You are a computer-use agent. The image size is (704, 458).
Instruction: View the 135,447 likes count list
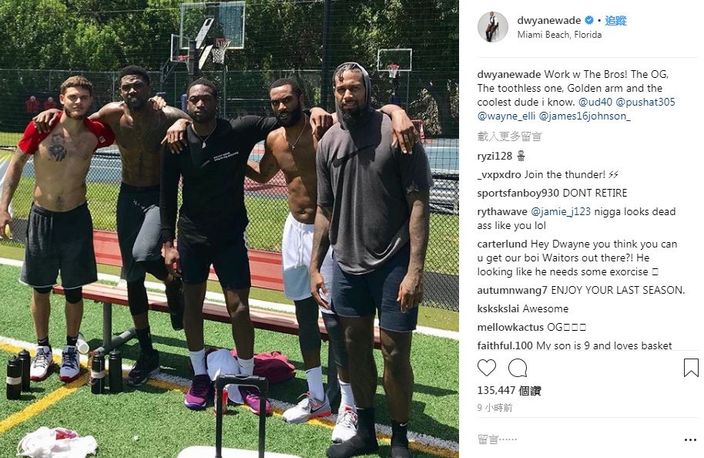pyautogui.click(x=509, y=390)
